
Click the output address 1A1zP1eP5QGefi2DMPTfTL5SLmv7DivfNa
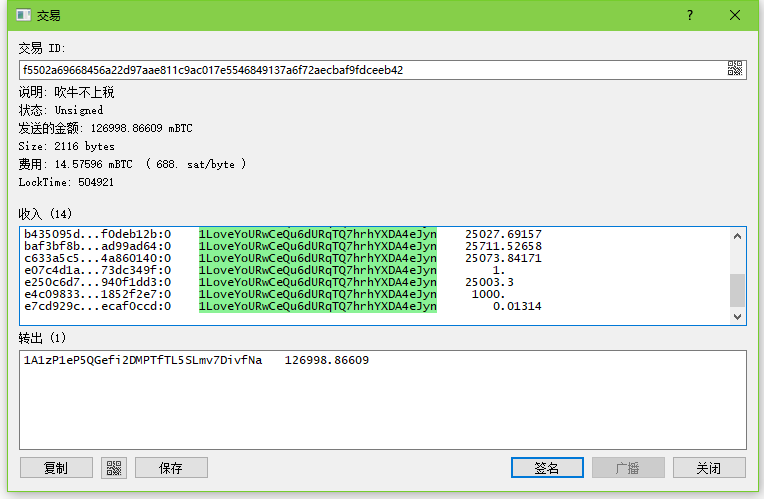143,360
